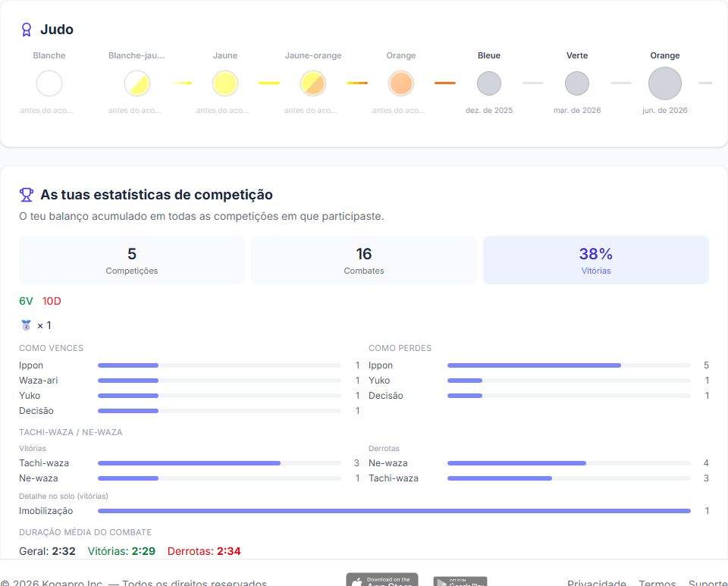Click the Yuko bar under Como perdes

point(570,381)
